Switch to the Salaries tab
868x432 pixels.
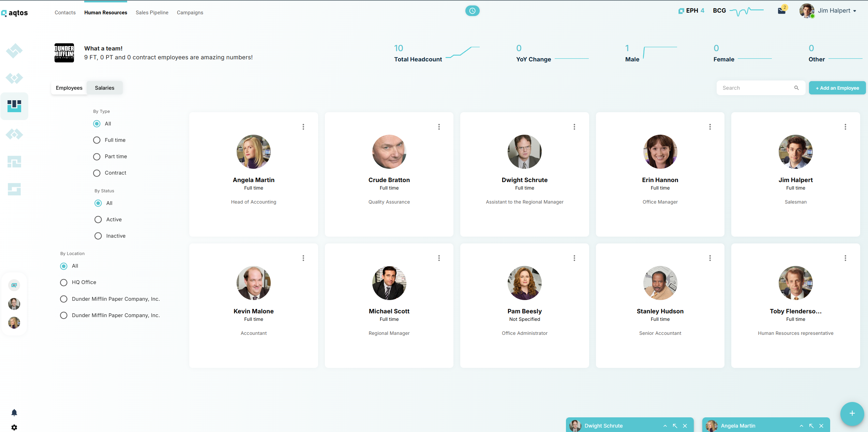point(104,88)
